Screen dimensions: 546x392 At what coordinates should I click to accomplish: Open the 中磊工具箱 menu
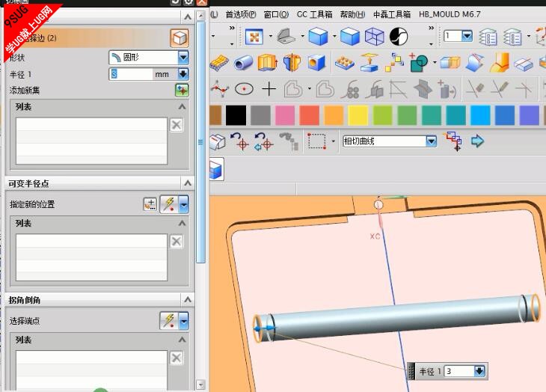tap(392, 14)
